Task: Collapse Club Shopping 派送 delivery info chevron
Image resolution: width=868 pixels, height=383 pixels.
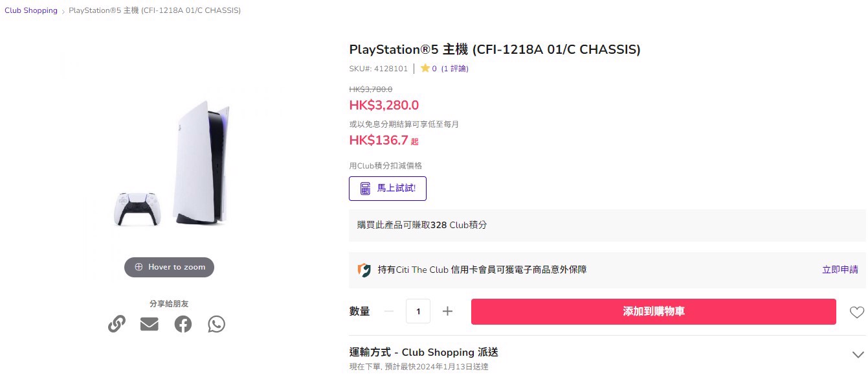Action: [x=858, y=354]
